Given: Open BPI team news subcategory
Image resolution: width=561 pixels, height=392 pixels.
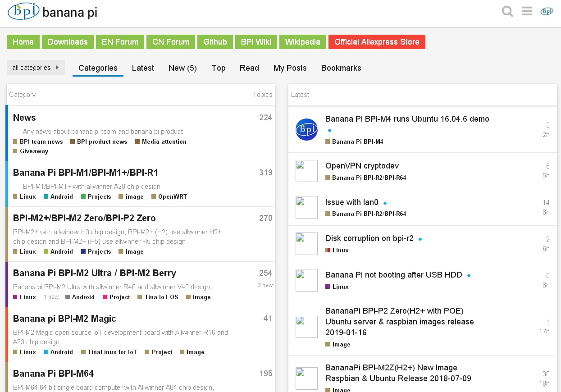Looking at the screenshot, I should pos(38,141).
